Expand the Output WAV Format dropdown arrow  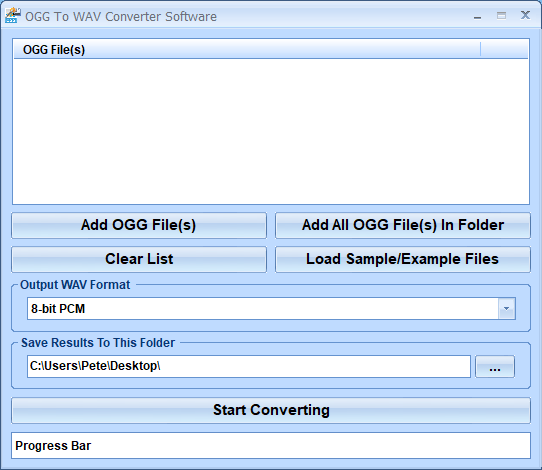click(x=507, y=308)
